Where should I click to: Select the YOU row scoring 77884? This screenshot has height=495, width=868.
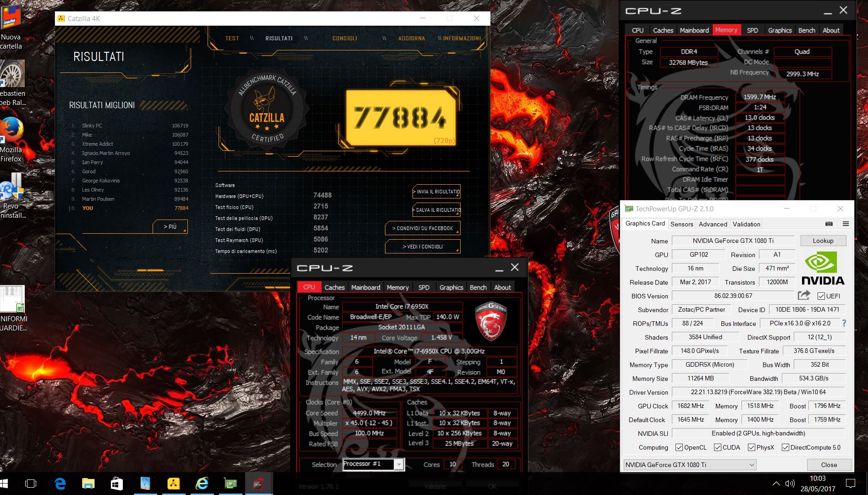pos(129,208)
